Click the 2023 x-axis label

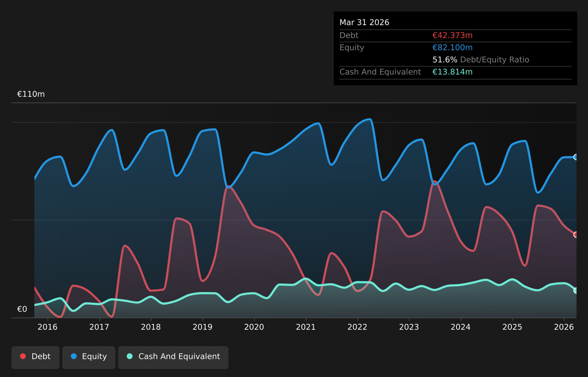409,327
